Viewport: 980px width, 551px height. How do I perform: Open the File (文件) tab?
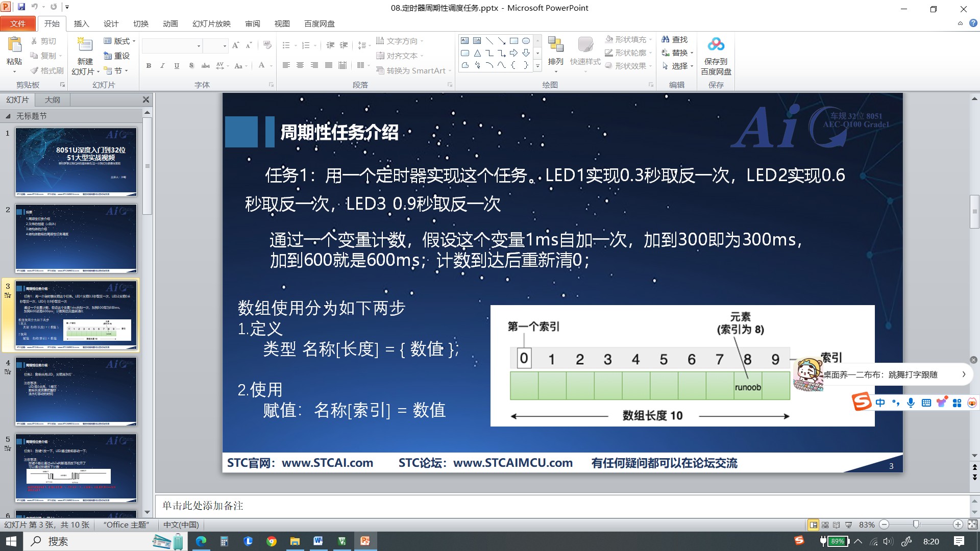click(x=18, y=23)
